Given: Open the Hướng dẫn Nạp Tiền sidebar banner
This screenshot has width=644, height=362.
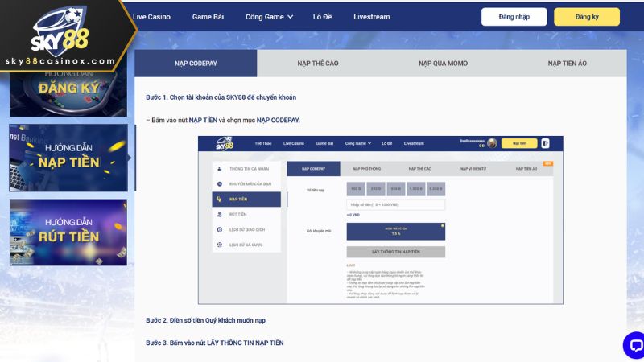Looking at the screenshot, I should point(68,158).
